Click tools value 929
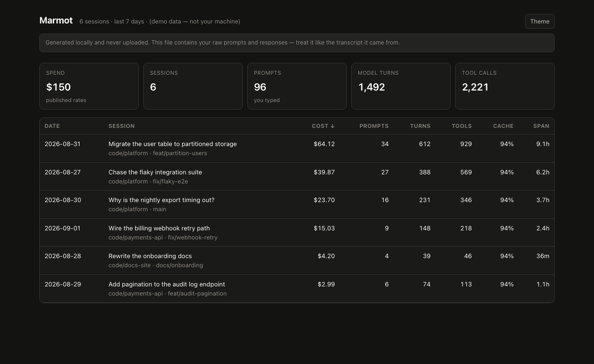The width and height of the screenshot is (594, 364). coord(466,144)
